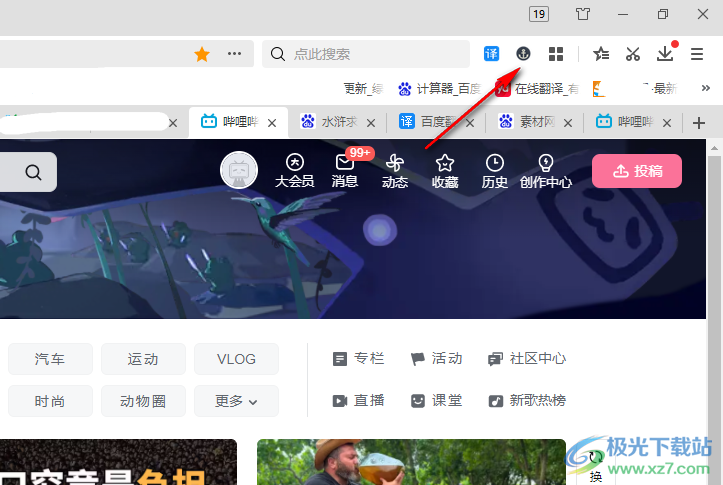
Task: Click the translate extension icon in toolbar
Action: click(491, 54)
